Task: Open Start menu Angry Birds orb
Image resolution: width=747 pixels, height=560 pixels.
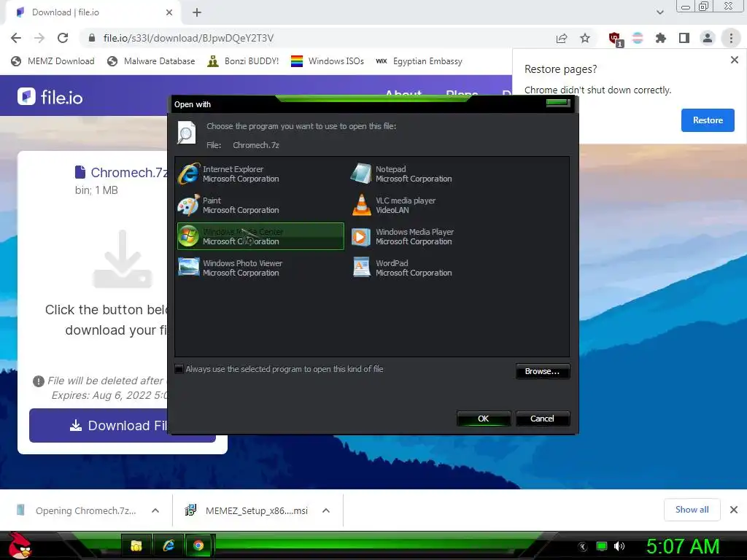Action: [20, 545]
